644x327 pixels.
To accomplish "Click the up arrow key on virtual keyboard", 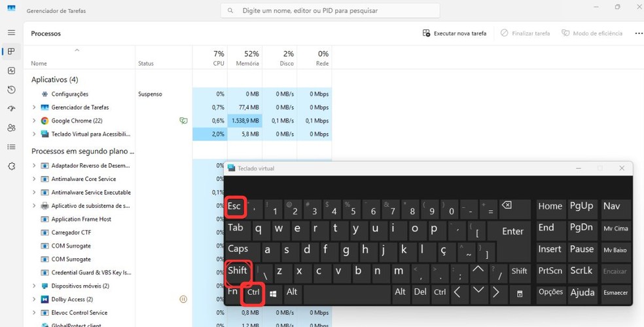I will (478, 272).
